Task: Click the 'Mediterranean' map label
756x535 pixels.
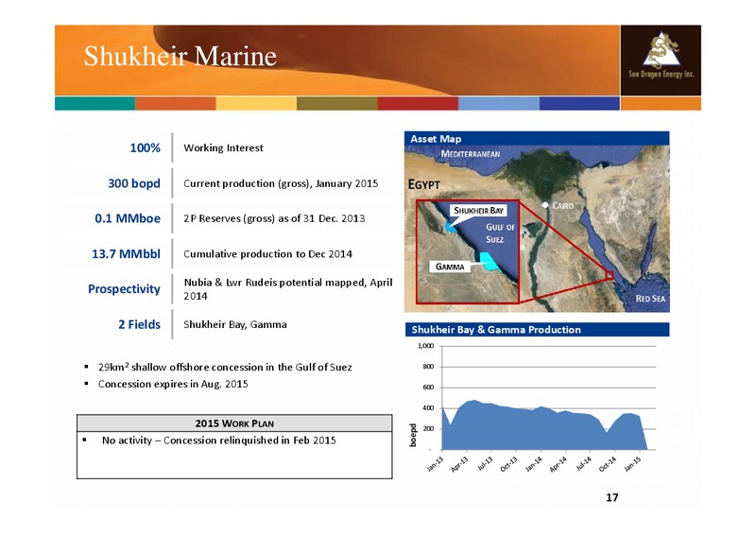Action: pos(471,154)
